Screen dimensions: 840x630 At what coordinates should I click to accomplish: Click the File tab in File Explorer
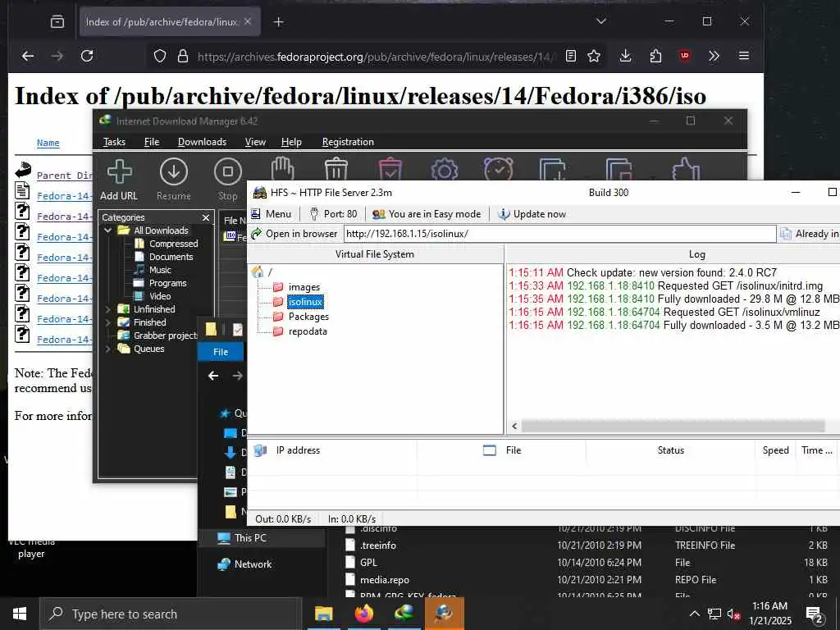pyautogui.click(x=221, y=352)
